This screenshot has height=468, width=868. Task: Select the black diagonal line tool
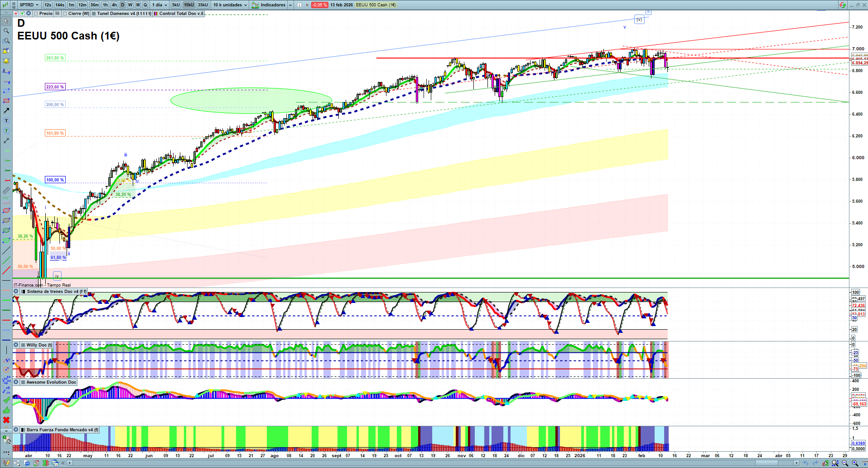click(x=6, y=250)
